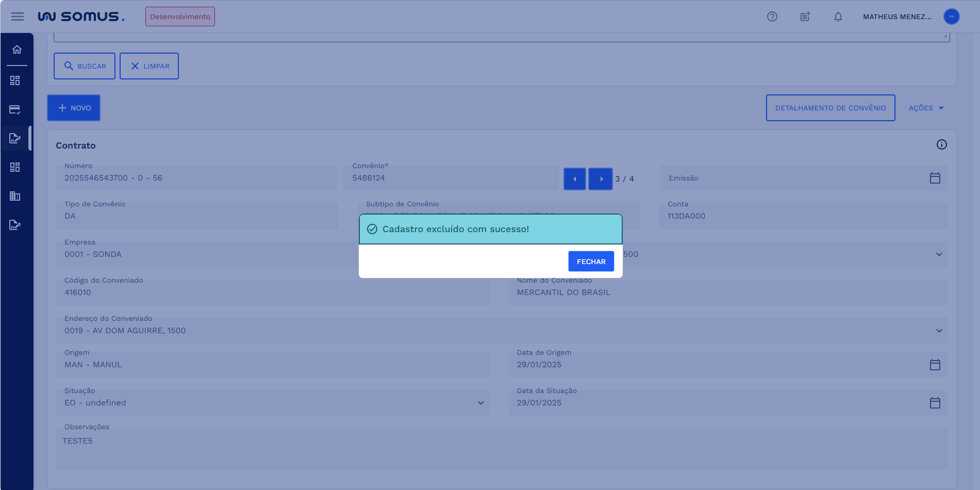Click the info icon in Contrato panel
980x490 pixels.
tap(941, 144)
